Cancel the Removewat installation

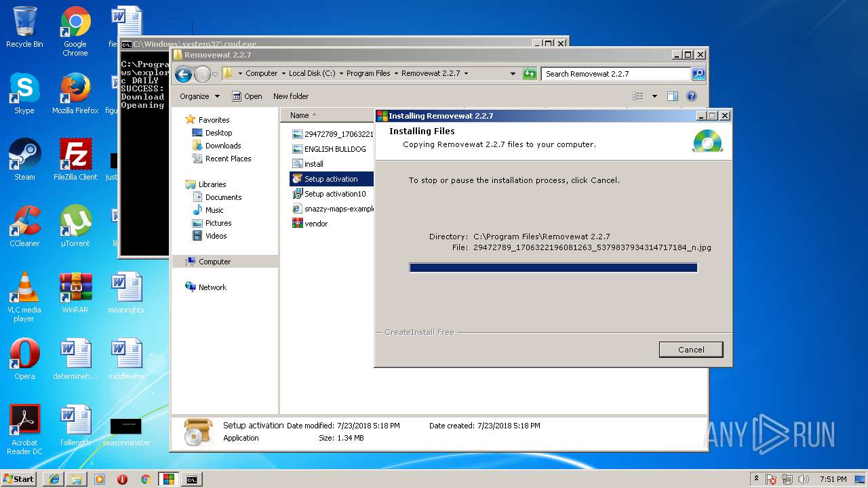(x=691, y=350)
